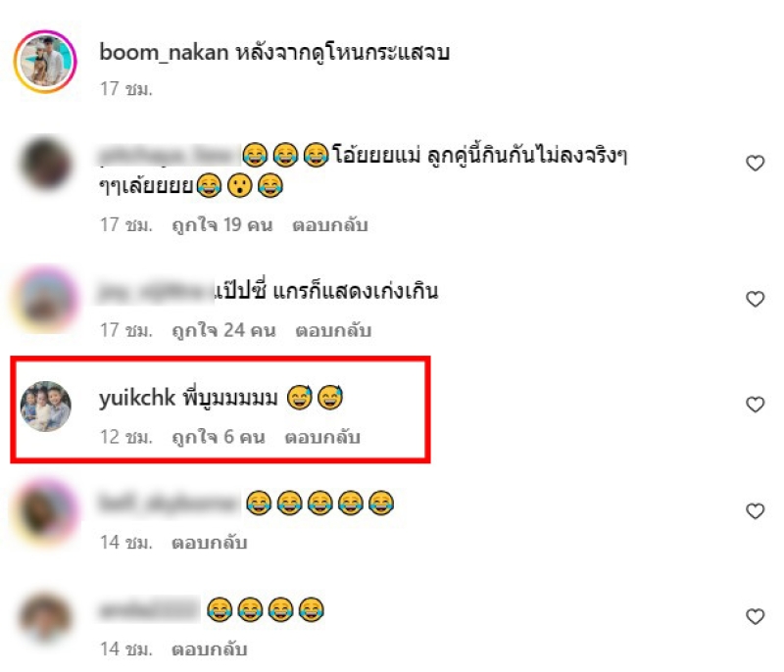The width and height of the screenshot is (784, 672).
Task: Open blurred avatar of first commenter
Action: click(x=45, y=164)
